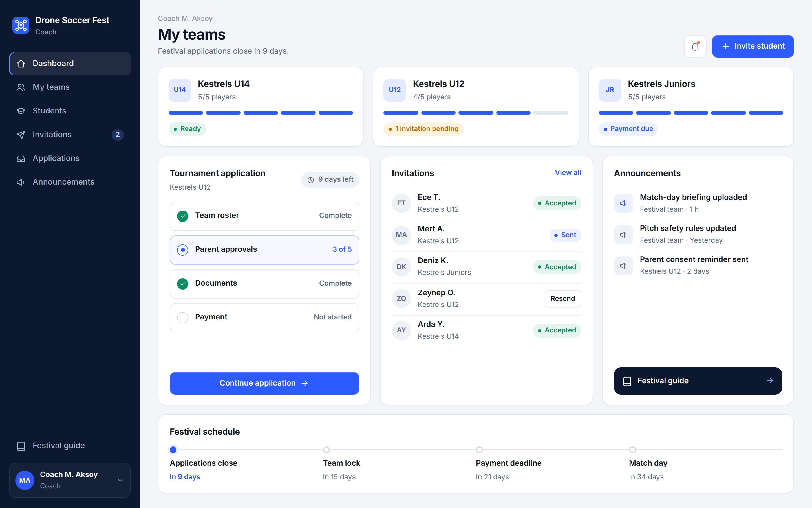Click the Accepted status for Deniz K.
Image resolution: width=812 pixels, height=508 pixels.
(x=557, y=267)
